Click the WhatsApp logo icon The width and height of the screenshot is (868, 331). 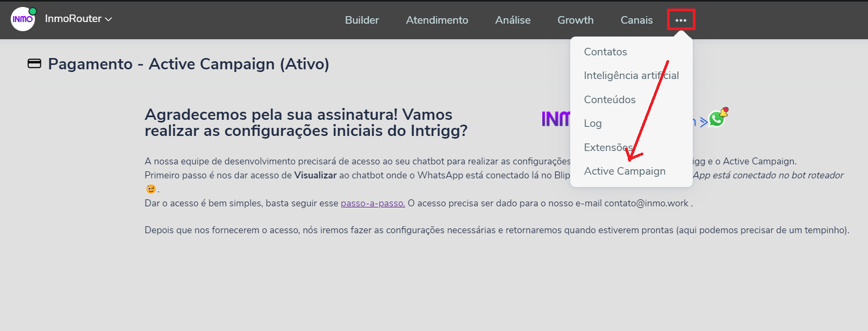[x=717, y=118]
